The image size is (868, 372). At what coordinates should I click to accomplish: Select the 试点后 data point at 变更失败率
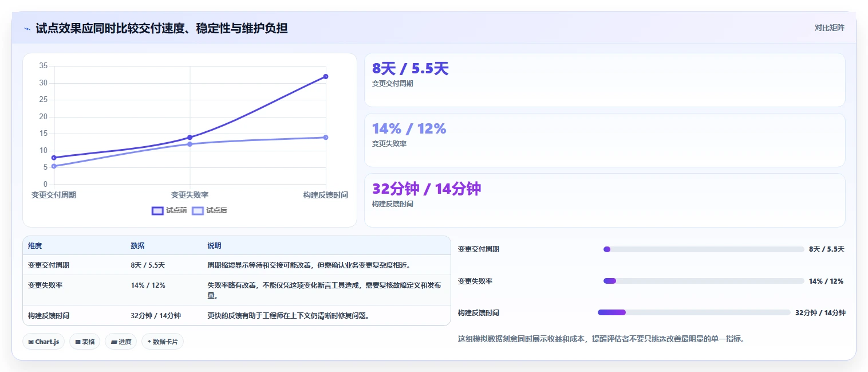point(190,144)
